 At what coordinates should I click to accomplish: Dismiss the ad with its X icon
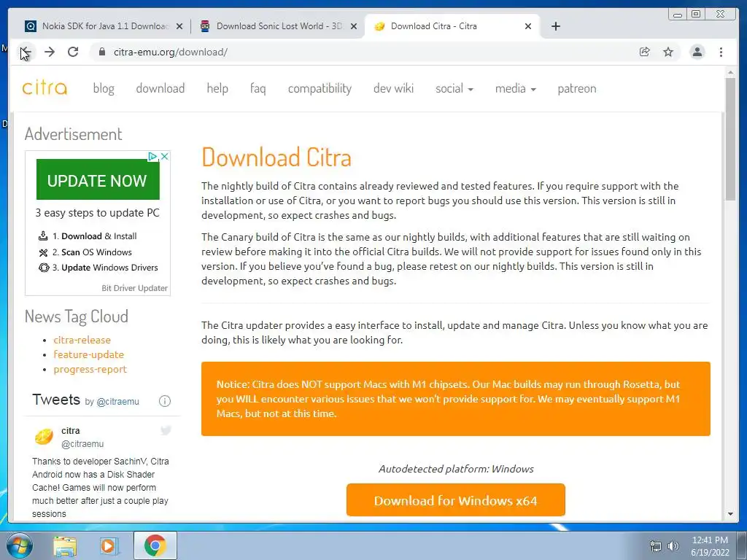[x=164, y=156]
